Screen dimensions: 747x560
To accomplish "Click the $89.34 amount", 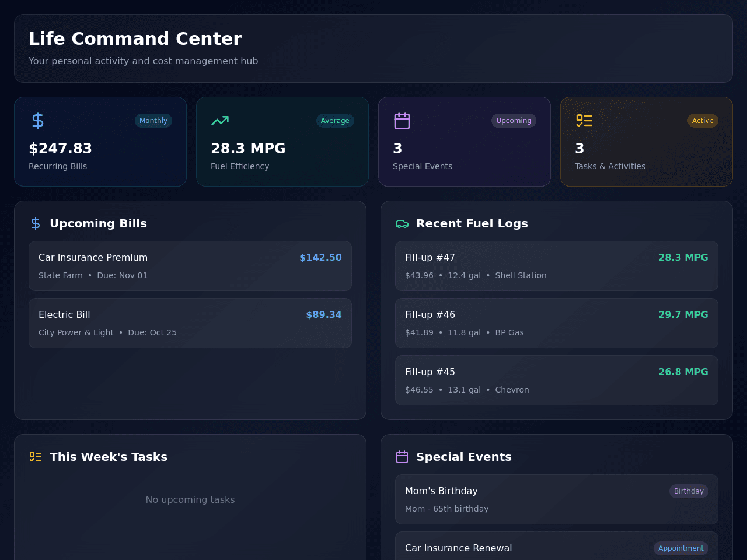I will (324, 314).
